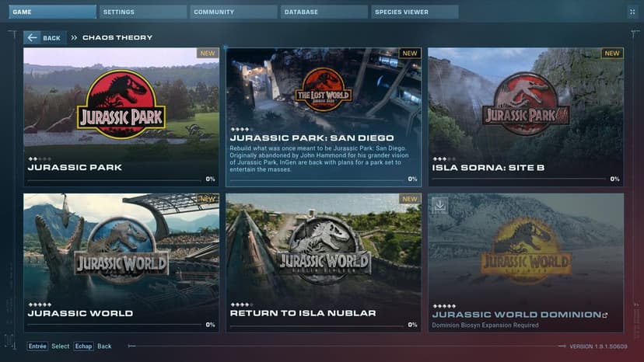Click the San Diego scenario description text
Viewport: 644px width, 362px height.
point(319,158)
